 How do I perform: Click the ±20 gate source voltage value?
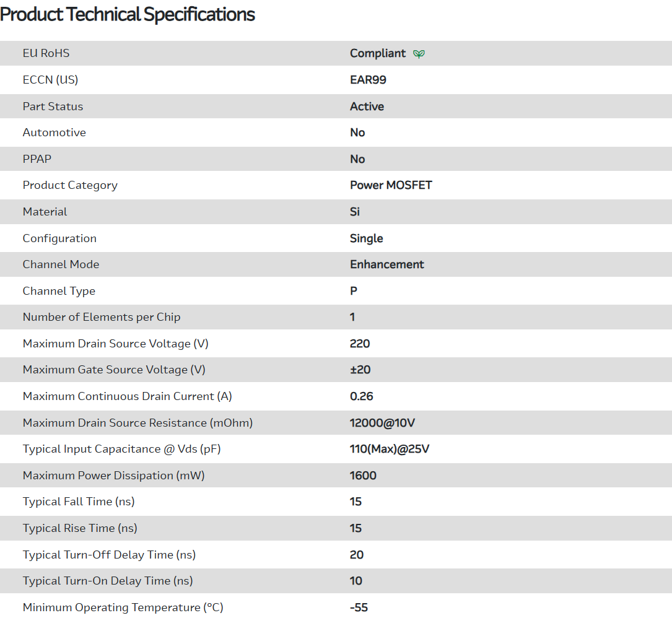tap(360, 370)
